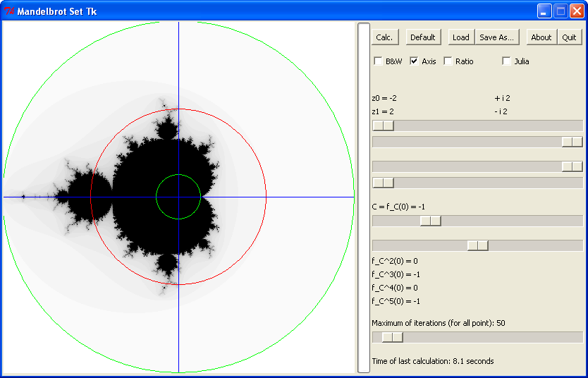The width and height of the screenshot is (588, 378).
Task: Click the z0 imaginary slider handle
Action: point(572,142)
